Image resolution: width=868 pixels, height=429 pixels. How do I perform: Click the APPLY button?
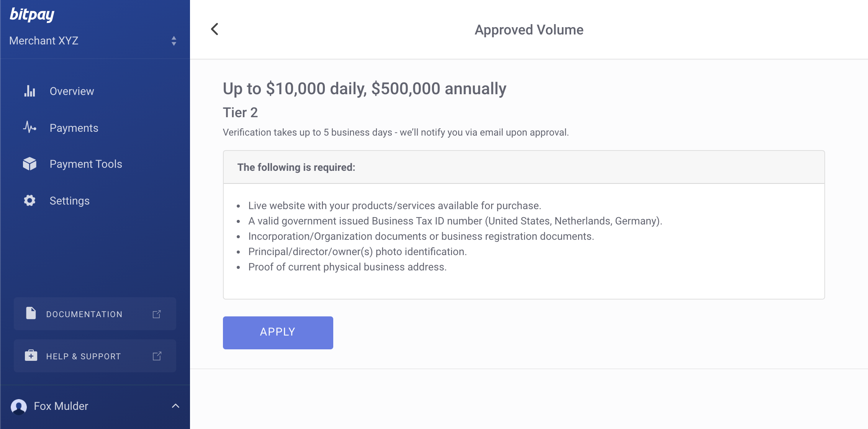coord(278,332)
